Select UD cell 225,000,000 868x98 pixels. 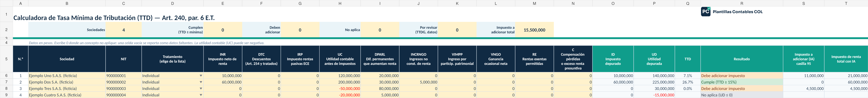[654, 82]
